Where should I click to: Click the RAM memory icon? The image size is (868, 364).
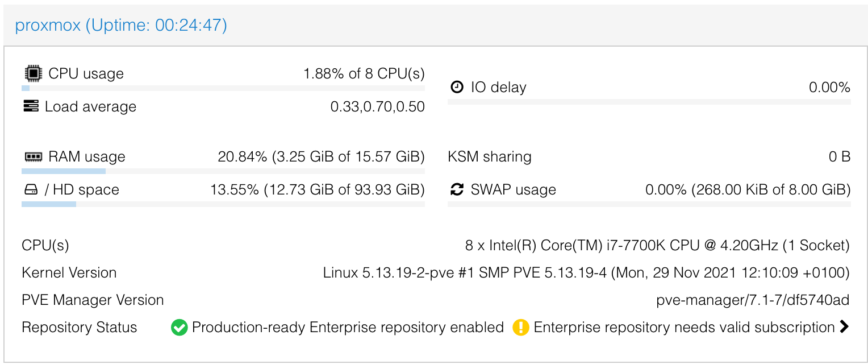click(x=33, y=156)
